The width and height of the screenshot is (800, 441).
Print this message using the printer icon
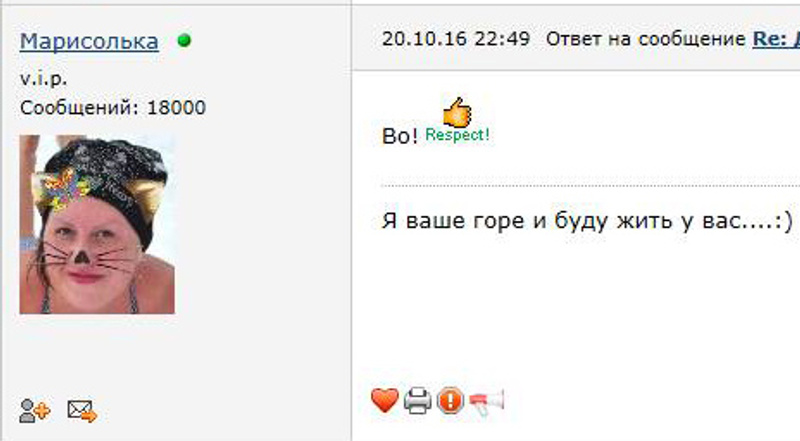[417, 401]
